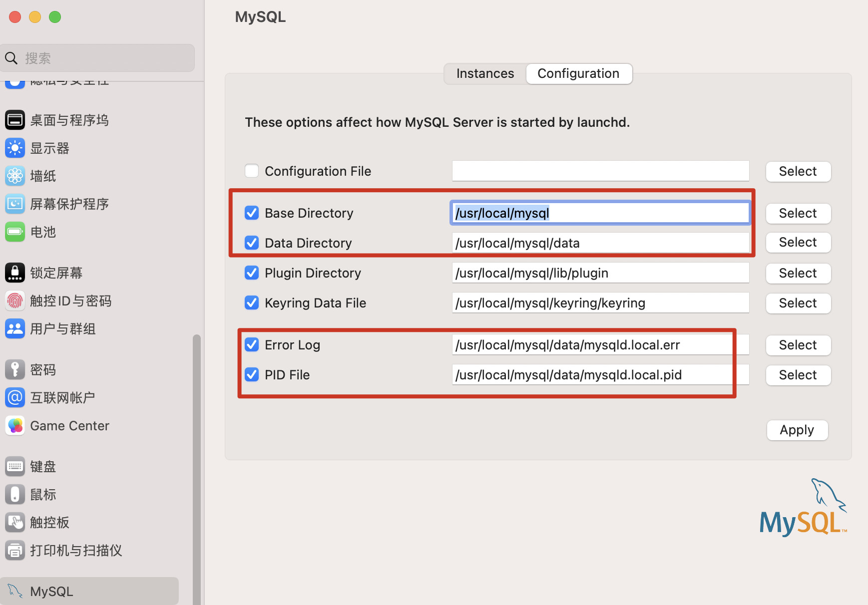
Task: Toggle the Keyring Data File checkbox
Action: pos(252,302)
